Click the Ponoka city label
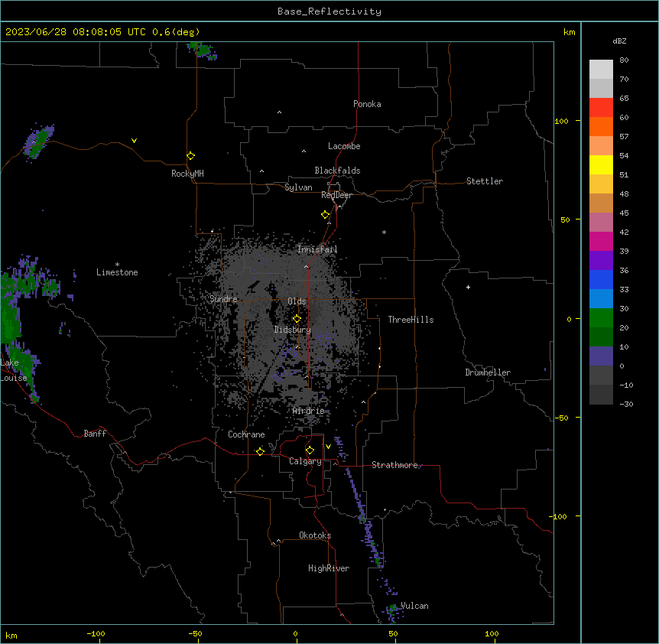Viewport: 659px width, 644px height. (x=367, y=104)
